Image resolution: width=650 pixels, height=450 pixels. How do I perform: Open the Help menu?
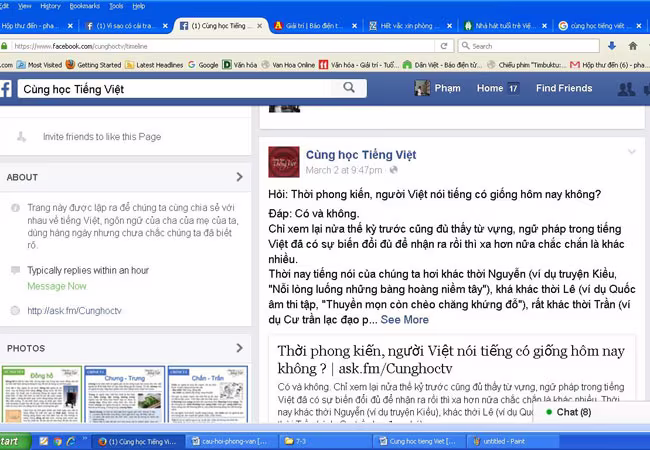[138, 6]
